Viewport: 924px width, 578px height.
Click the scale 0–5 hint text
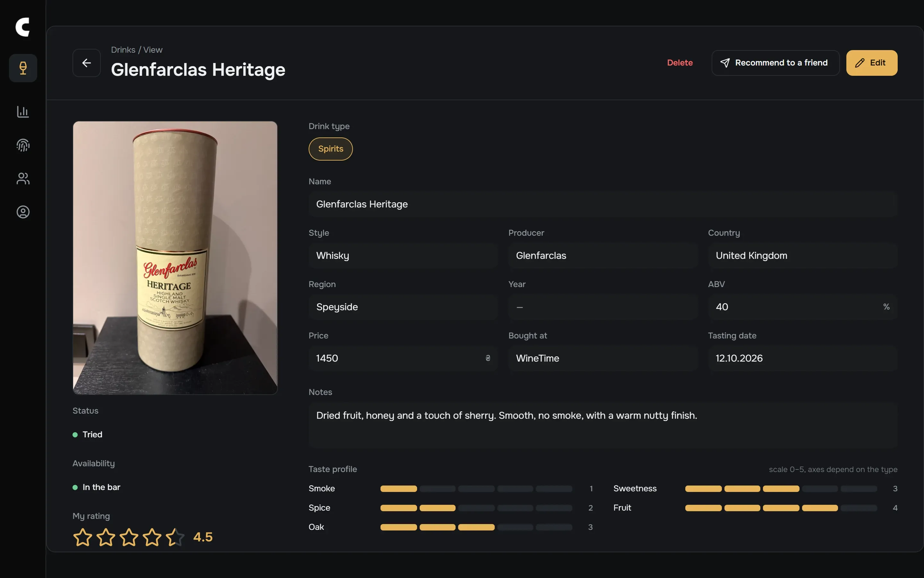tap(833, 469)
